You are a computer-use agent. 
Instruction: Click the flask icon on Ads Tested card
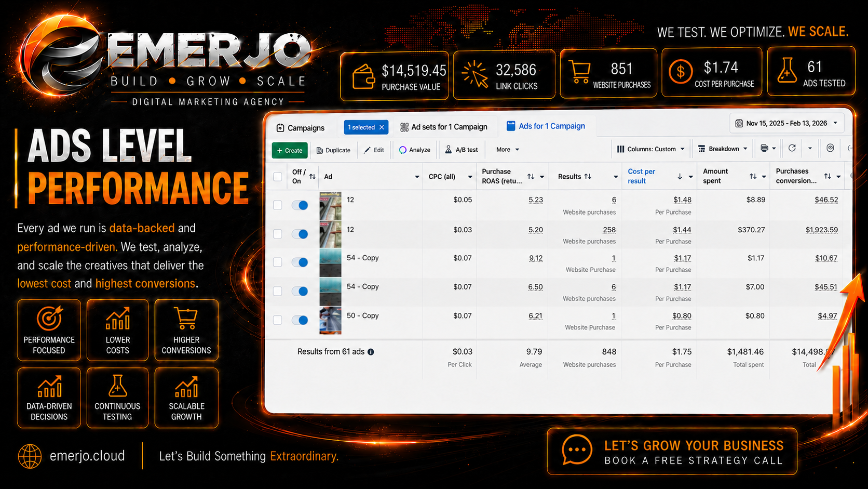(787, 70)
